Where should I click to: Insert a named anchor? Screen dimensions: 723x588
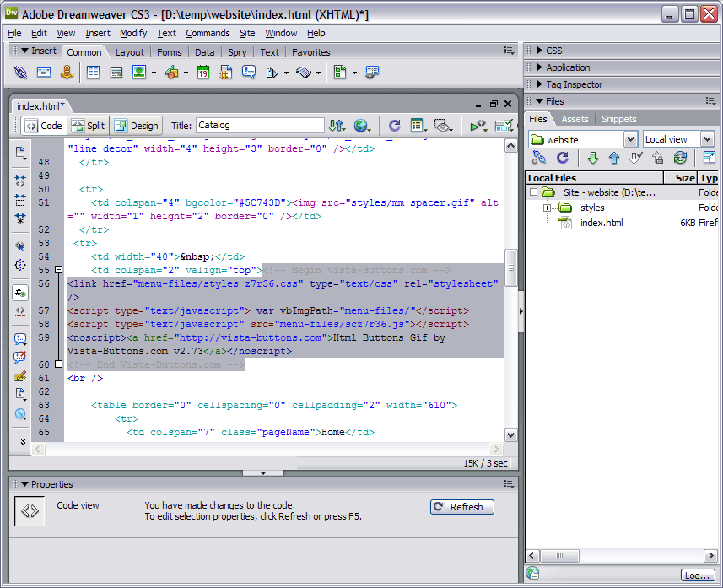[x=67, y=73]
